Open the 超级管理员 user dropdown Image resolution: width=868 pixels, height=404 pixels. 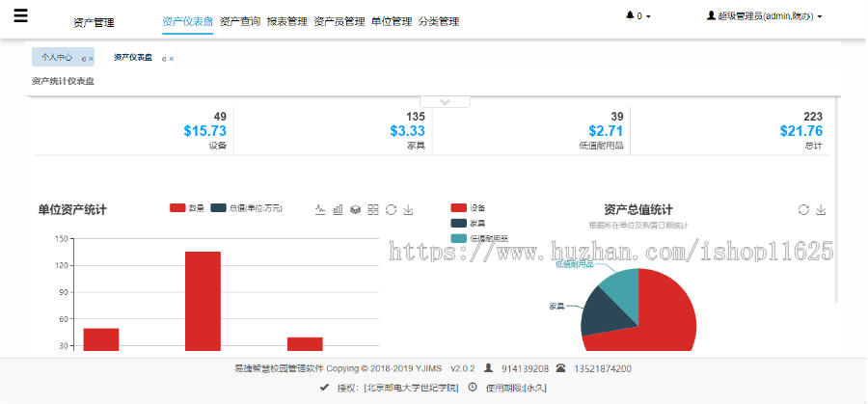point(764,16)
